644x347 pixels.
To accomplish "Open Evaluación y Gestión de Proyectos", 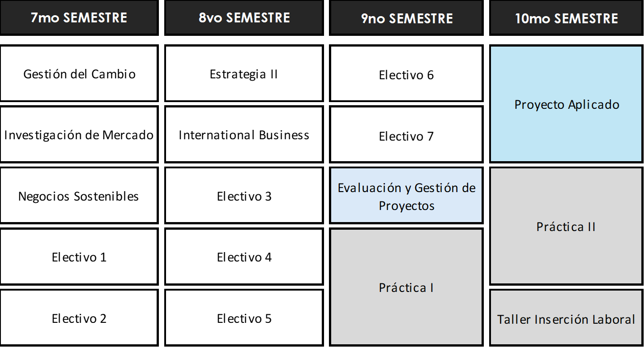I will tap(406, 196).
